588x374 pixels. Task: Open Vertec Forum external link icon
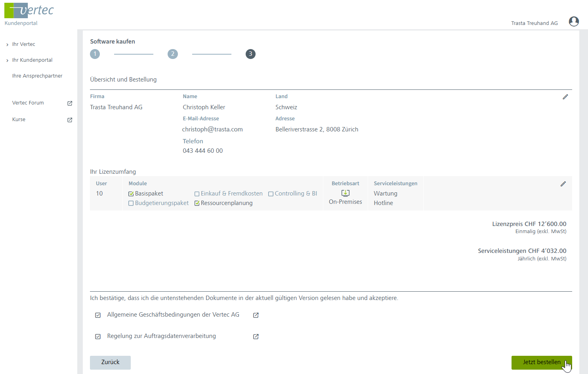tap(70, 103)
